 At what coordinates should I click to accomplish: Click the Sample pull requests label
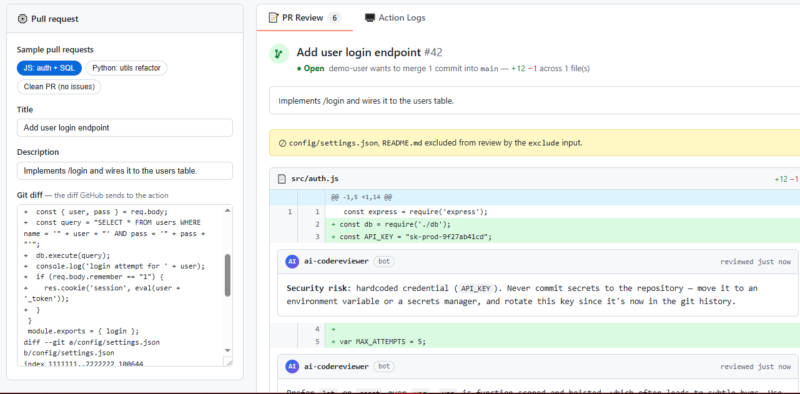tap(55, 50)
